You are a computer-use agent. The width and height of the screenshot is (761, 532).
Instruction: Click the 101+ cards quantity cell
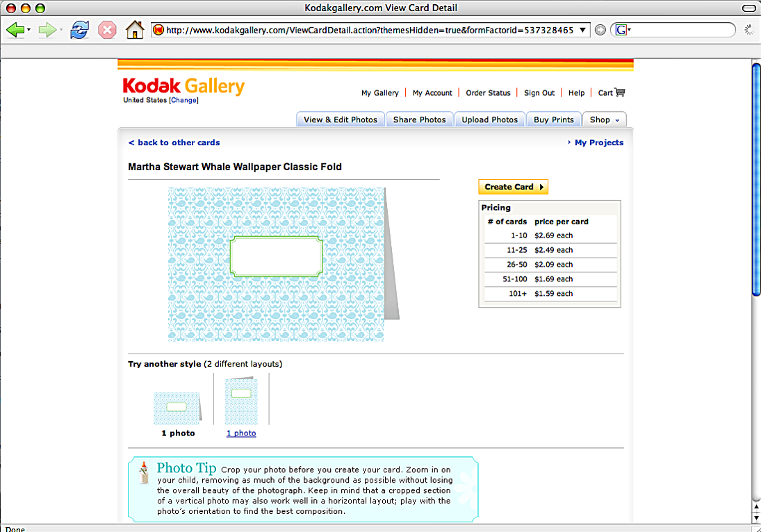click(x=517, y=294)
